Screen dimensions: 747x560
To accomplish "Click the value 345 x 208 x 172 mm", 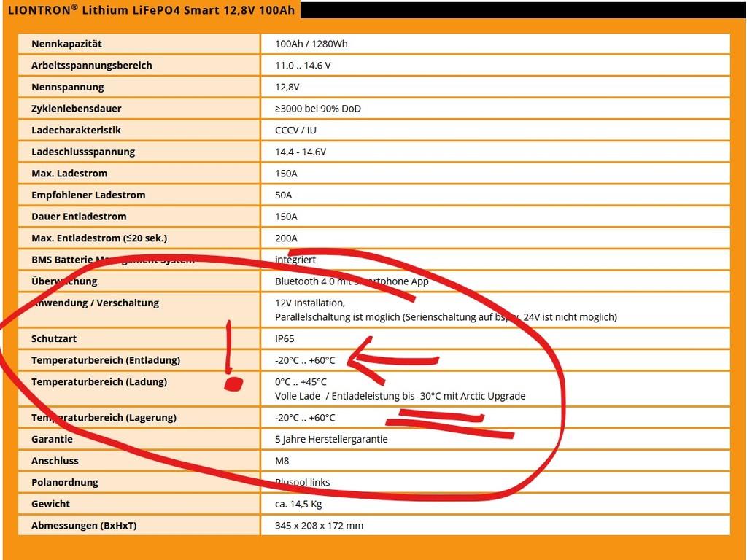I will tap(319, 526).
